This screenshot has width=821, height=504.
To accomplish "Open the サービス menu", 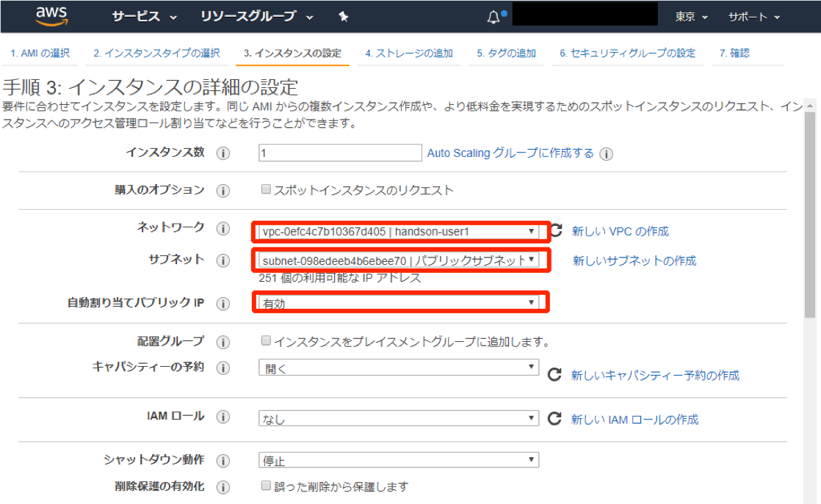I will [145, 17].
